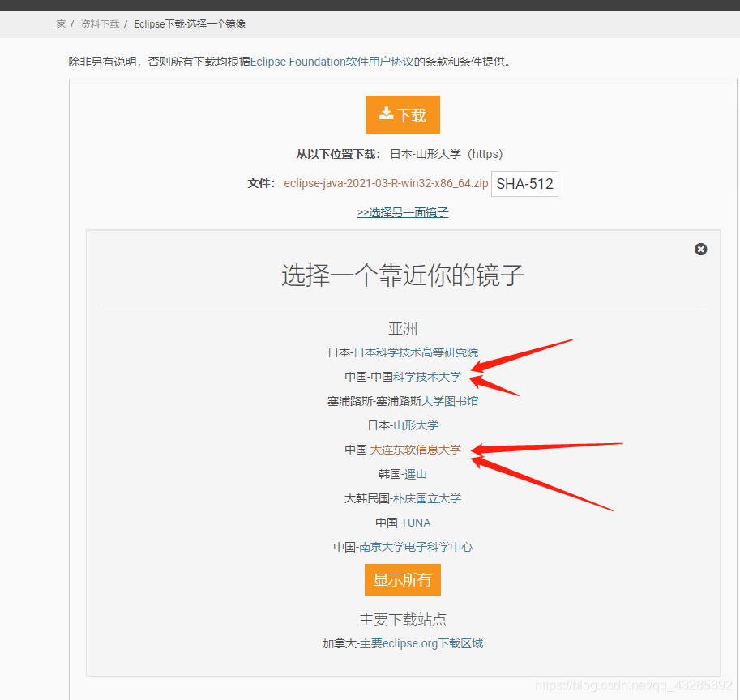Select the 中国科学技术大学 mirror
Viewport: 740px width, 700px height.
pos(427,377)
